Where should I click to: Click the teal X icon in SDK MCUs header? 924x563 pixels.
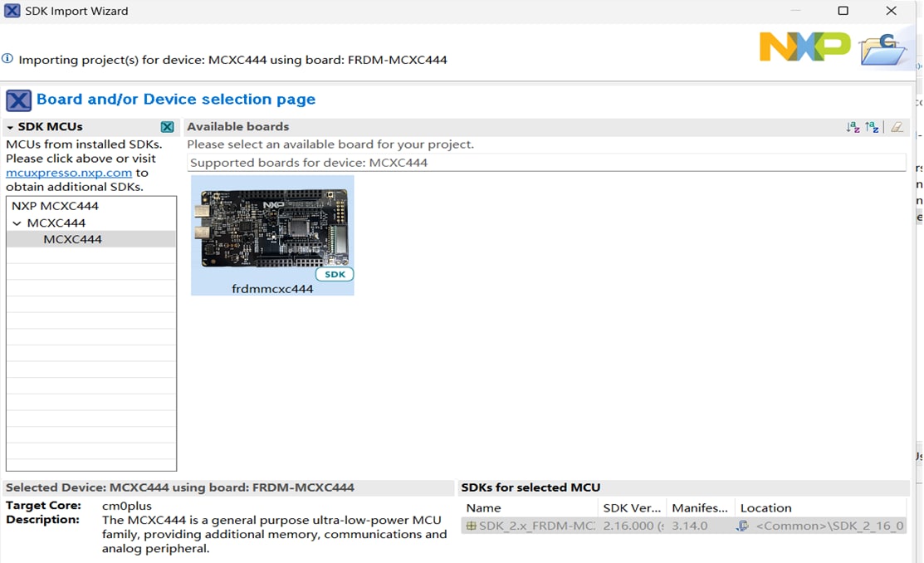click(x=168, y=127)
